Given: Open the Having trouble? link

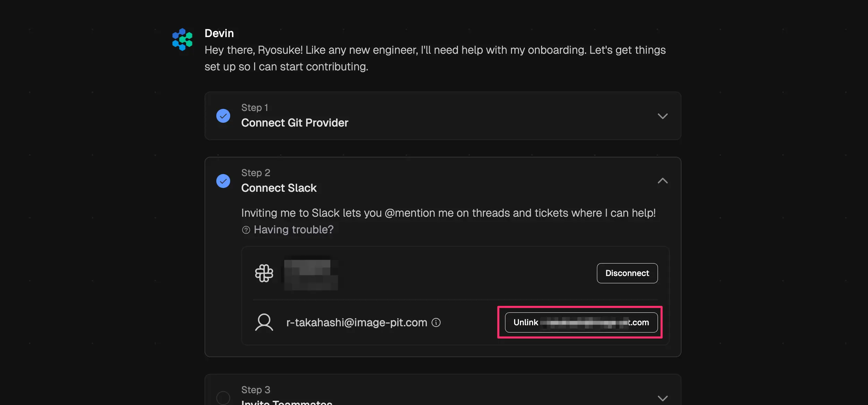Looking at the screenshot, I should point(293,230).
